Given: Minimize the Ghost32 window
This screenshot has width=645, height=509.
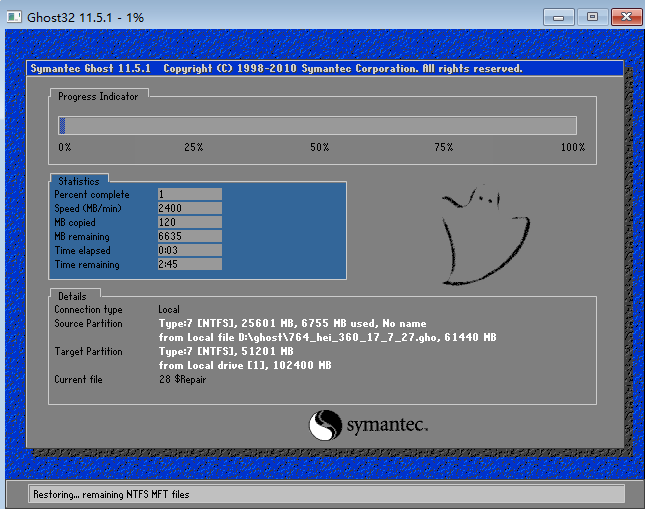Looking at the screenshot, I should point(561,16).
